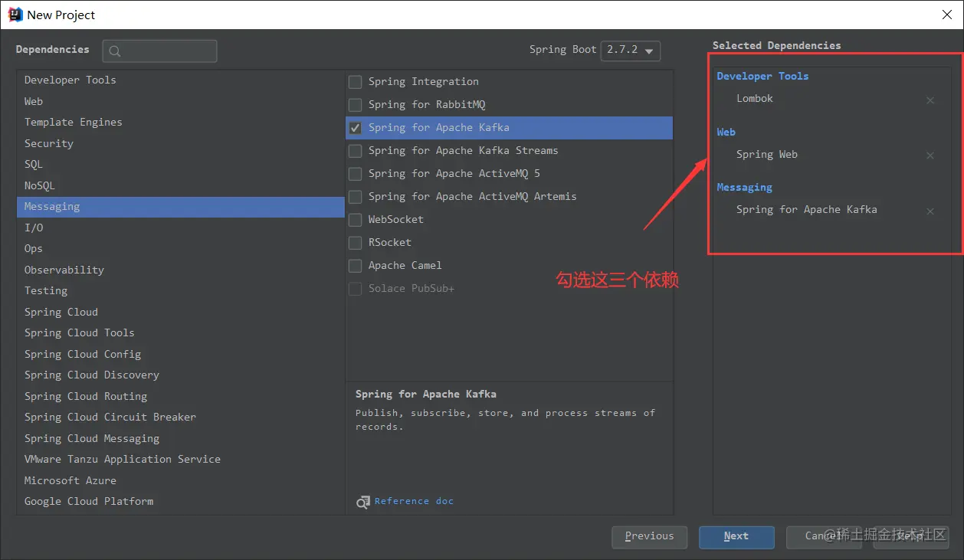Click Lombok in Selected Dependencies
964x560 pixels.
755,99
